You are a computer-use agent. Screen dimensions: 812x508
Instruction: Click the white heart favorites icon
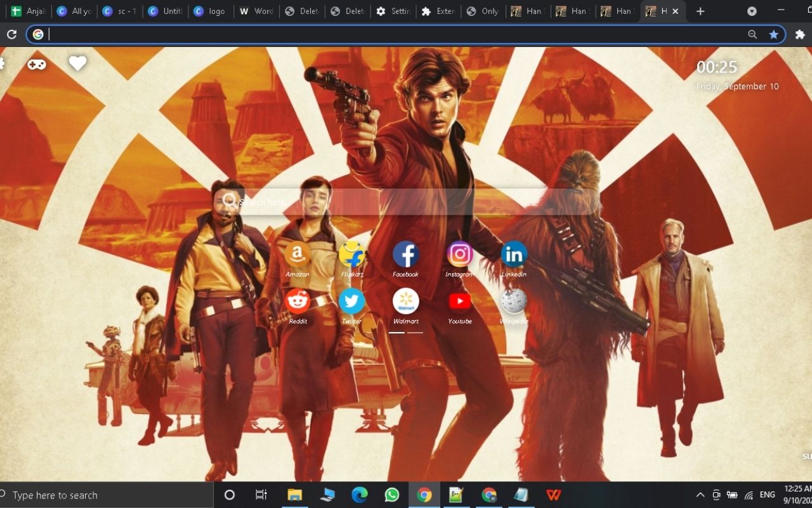[77, 63]
